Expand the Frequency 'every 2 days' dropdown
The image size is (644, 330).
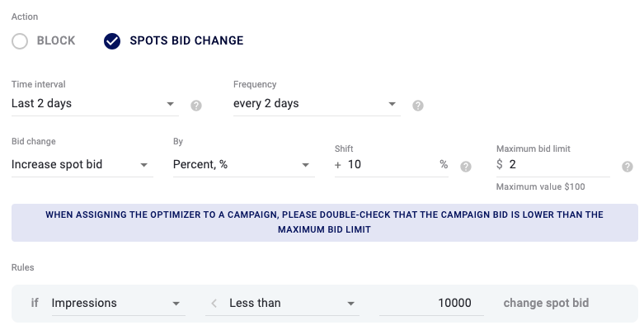click(x=317, y=104)
